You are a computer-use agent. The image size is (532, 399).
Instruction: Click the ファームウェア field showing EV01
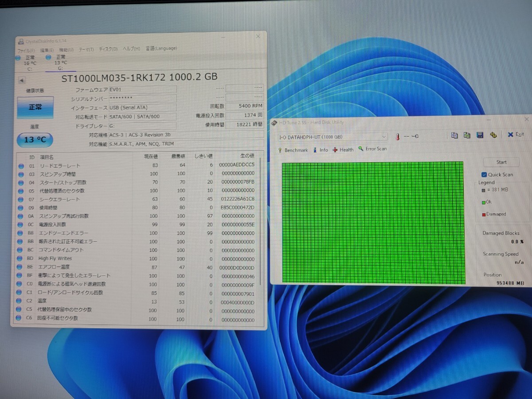143,90
